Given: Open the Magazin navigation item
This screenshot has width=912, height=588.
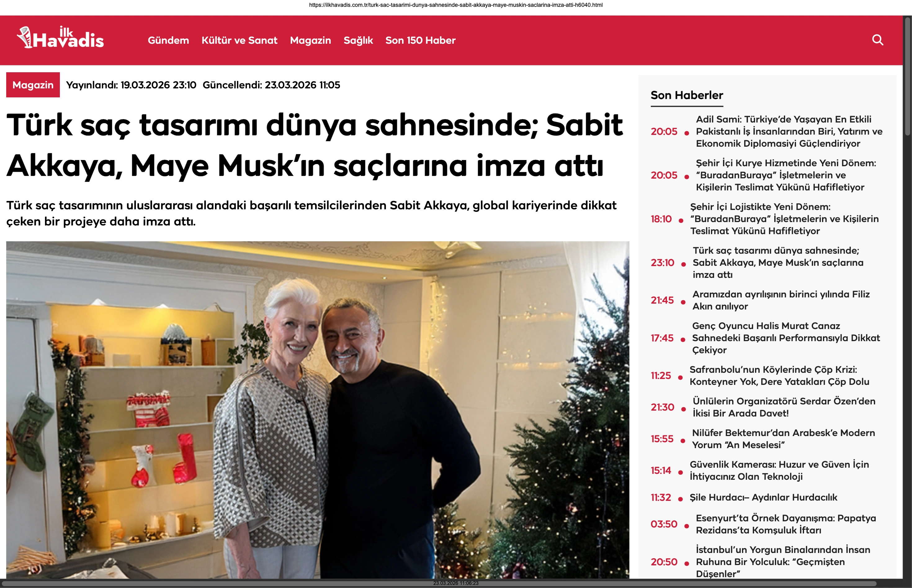Looking at the screenshot, I should 311,40.
